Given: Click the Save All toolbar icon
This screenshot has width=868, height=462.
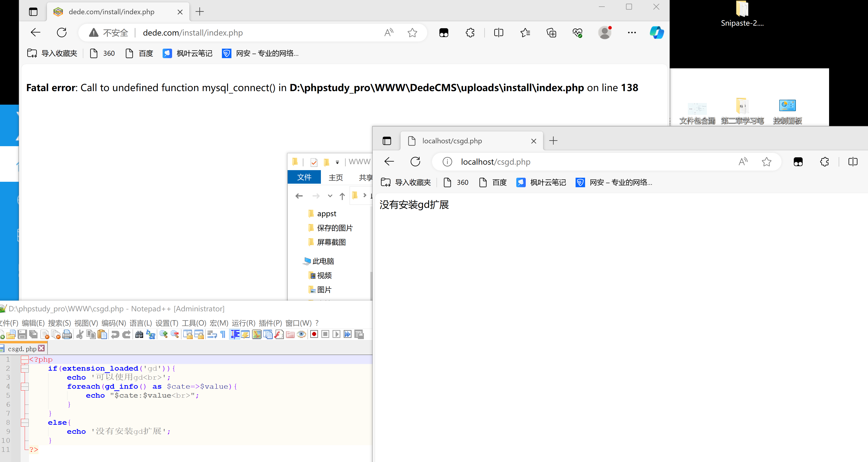Looking at the screenshot, I should [33, 334].
